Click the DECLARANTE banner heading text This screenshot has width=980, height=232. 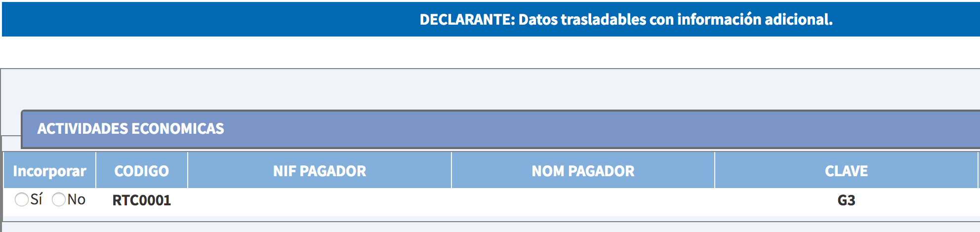coord(626,19)
